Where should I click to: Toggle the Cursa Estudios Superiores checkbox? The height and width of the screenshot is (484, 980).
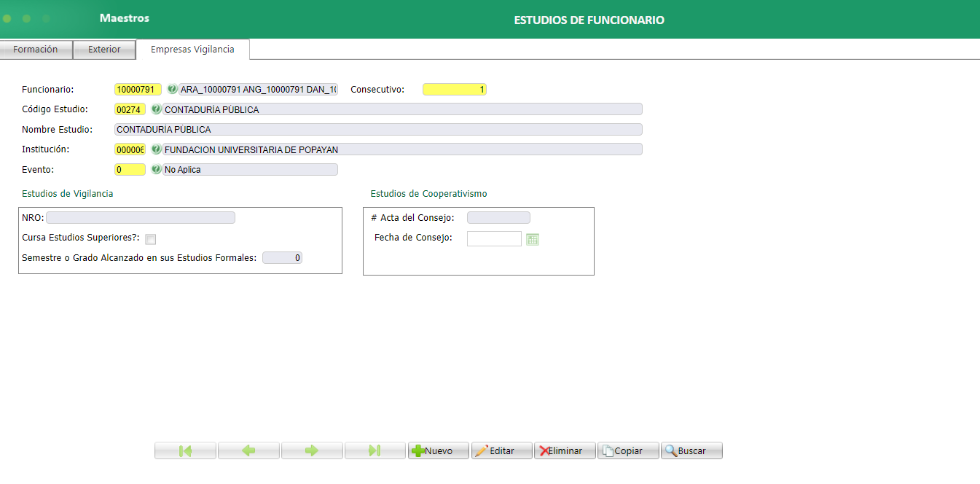[x=151, y=239]
